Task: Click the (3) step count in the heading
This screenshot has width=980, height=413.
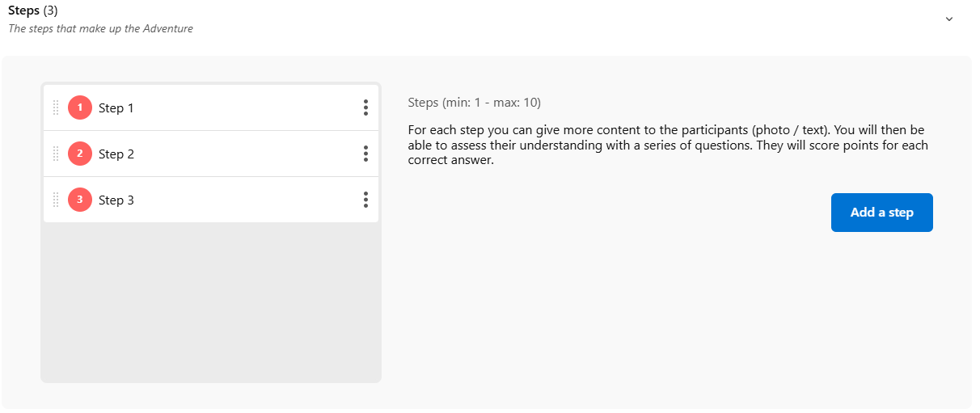Action: point(50,11)
